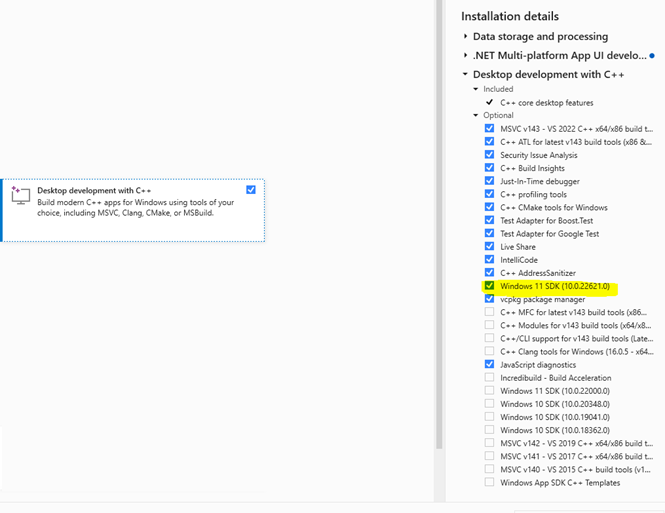Uncheck C++ CMake tools for Windows
Viewport: 665px width, 513px height.
[x=489, y=207]
